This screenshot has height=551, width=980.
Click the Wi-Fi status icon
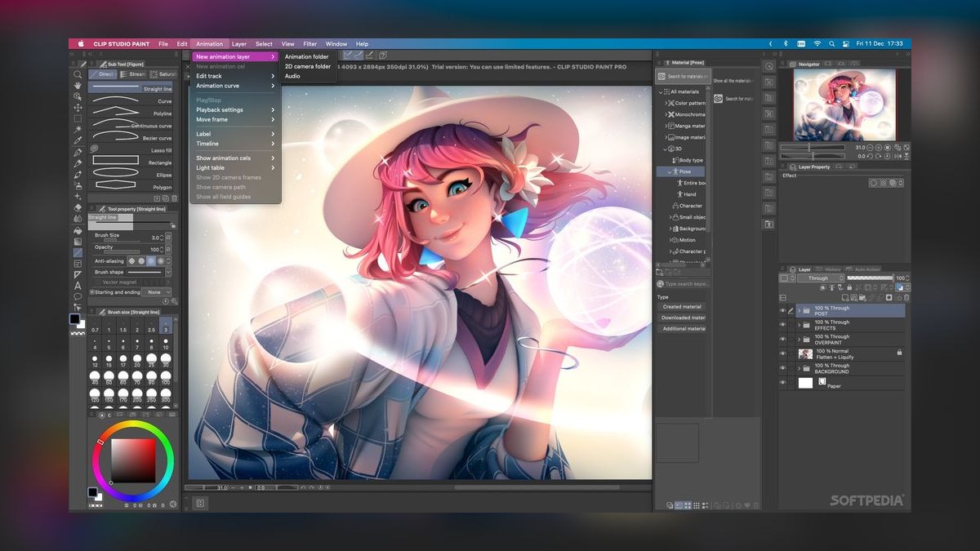tap(817, 44)
